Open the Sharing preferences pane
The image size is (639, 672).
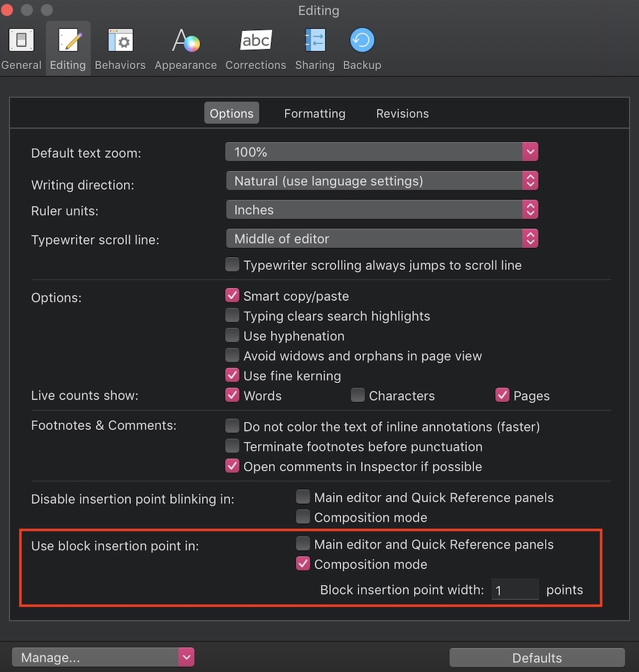point(315,49)
